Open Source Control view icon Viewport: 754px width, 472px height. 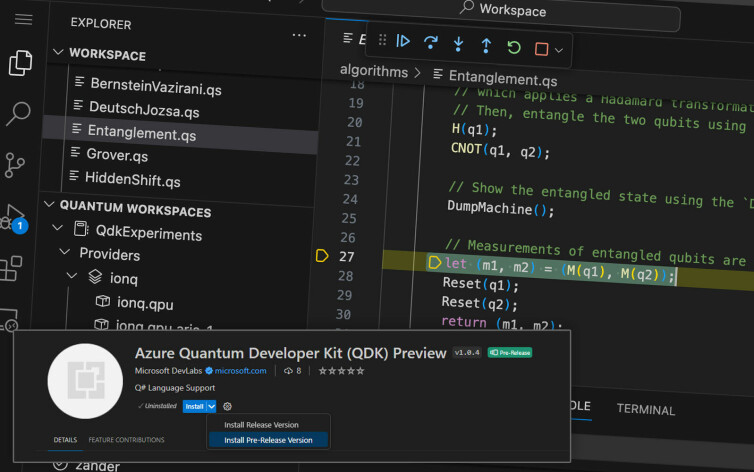pyautogui.click(x=14, y=165)
